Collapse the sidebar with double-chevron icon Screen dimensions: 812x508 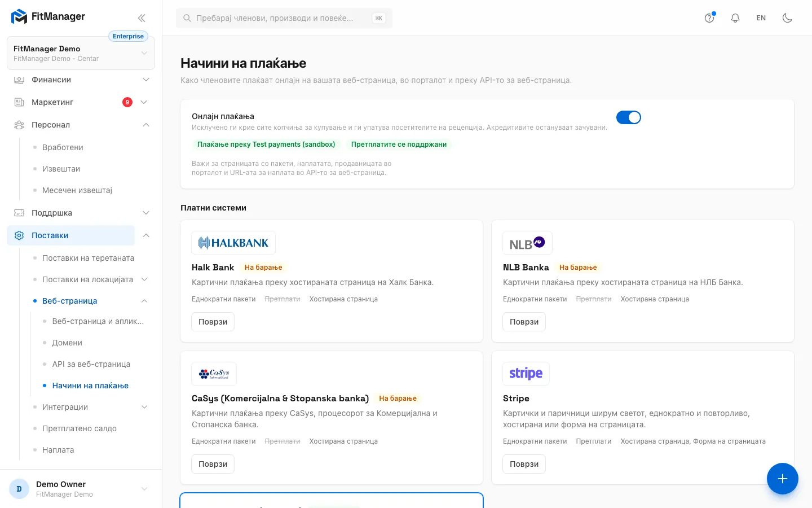tap(142, 17)
